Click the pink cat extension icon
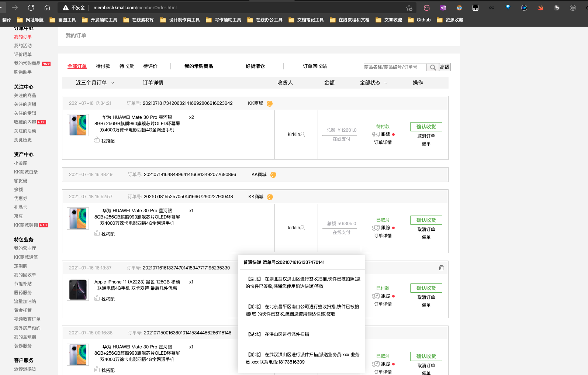588x375 pixels. point(427,8)
